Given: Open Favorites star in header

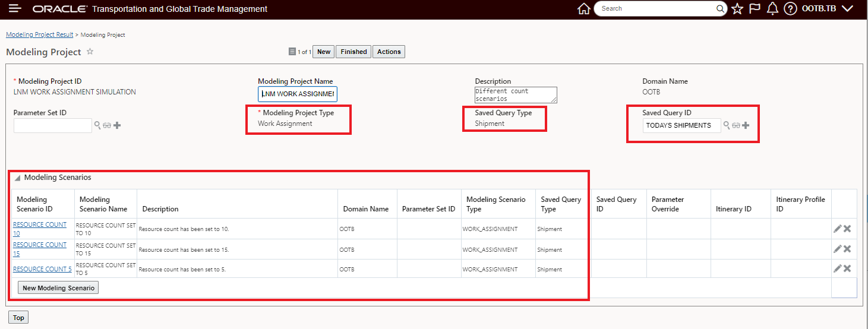Looking at the screenshot, I should (737, 9).
